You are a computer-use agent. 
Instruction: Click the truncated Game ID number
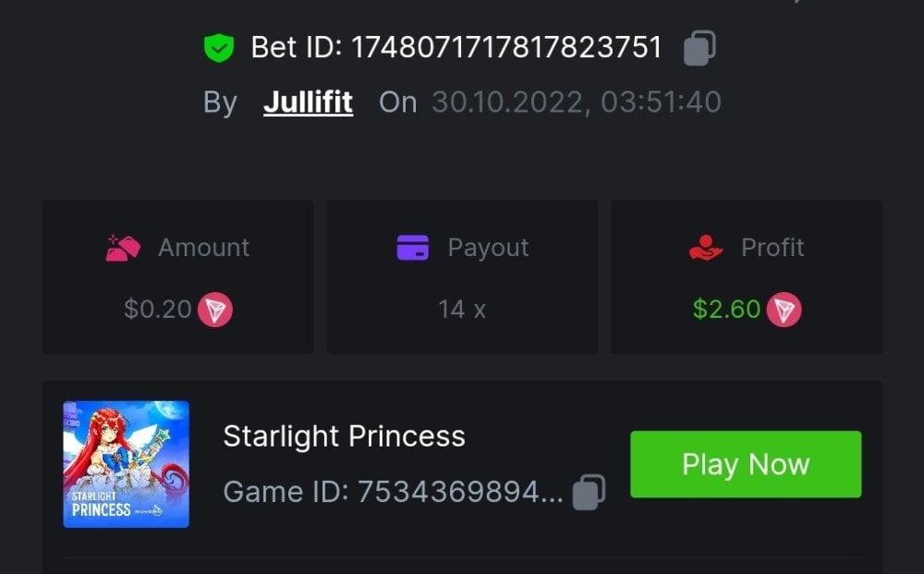(x=459, y=493)
